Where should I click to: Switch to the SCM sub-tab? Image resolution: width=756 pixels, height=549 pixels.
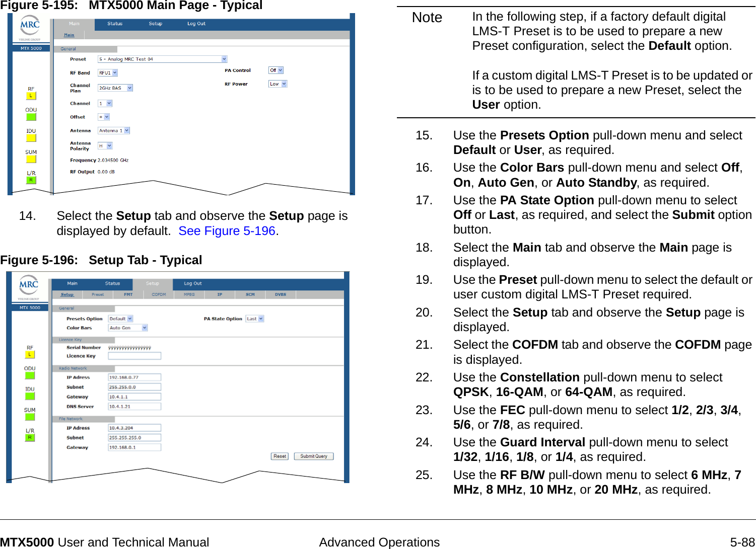tap(250, 294)
